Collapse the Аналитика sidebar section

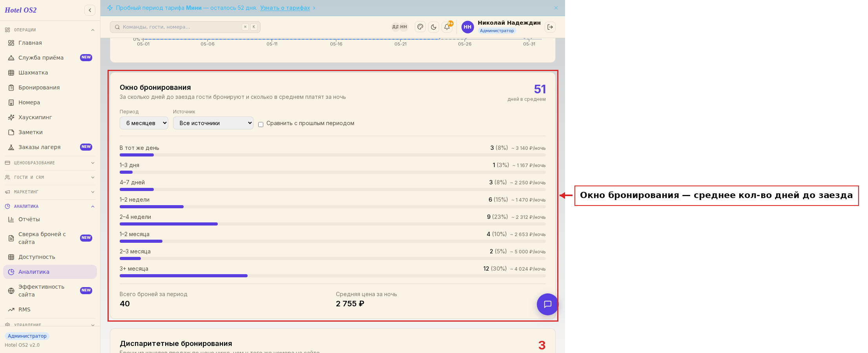tap(50, 206)
